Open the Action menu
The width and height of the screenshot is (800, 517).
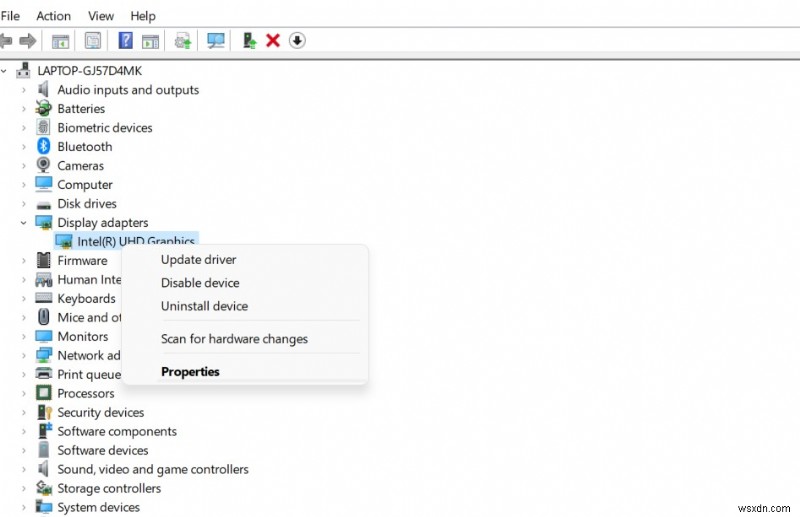click(x=54, y=16)
